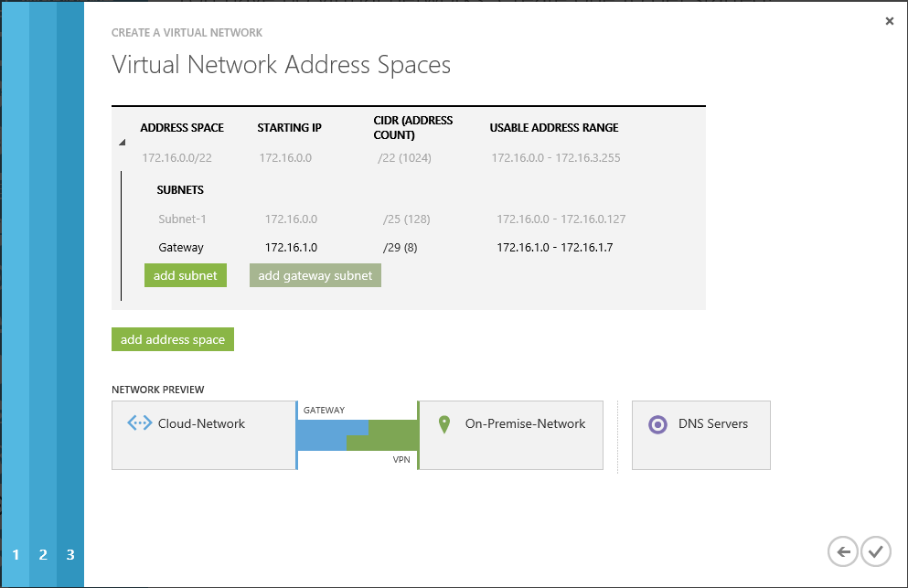Click the Cloud-Network icon in preview

[x=139, y=423]
